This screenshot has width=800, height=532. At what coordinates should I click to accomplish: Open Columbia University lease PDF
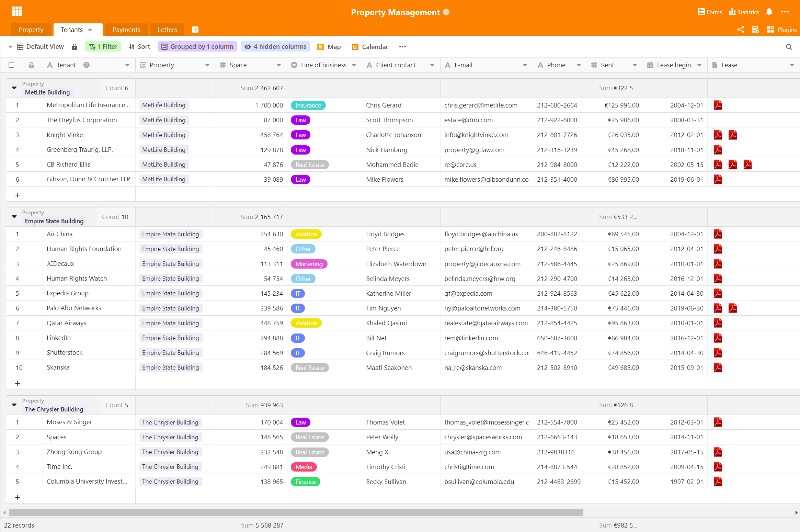[718, 482]
